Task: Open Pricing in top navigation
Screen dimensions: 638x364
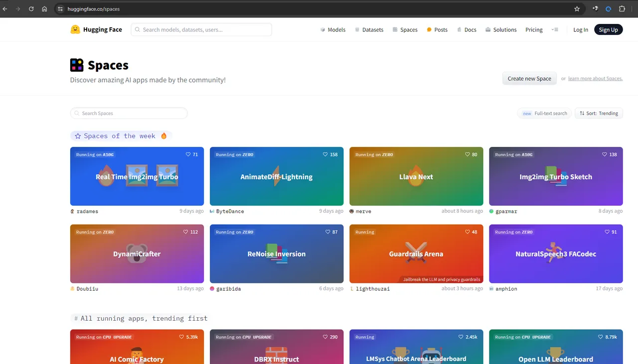Action: 534,30
